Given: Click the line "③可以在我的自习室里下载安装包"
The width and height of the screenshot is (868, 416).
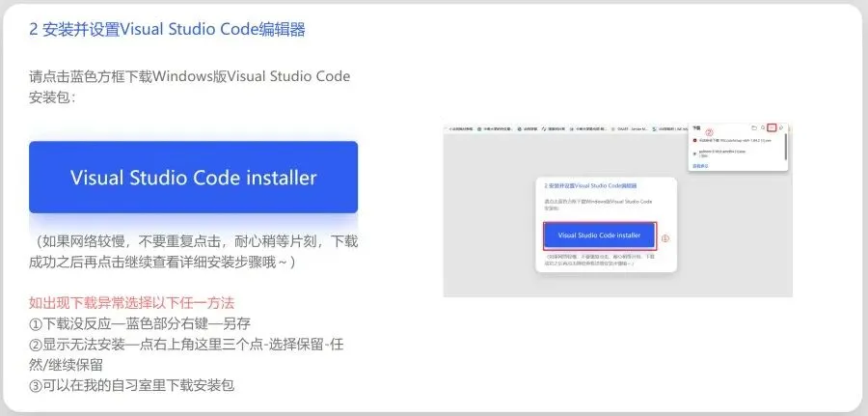Looking at the screenshot, I should 132,385.
